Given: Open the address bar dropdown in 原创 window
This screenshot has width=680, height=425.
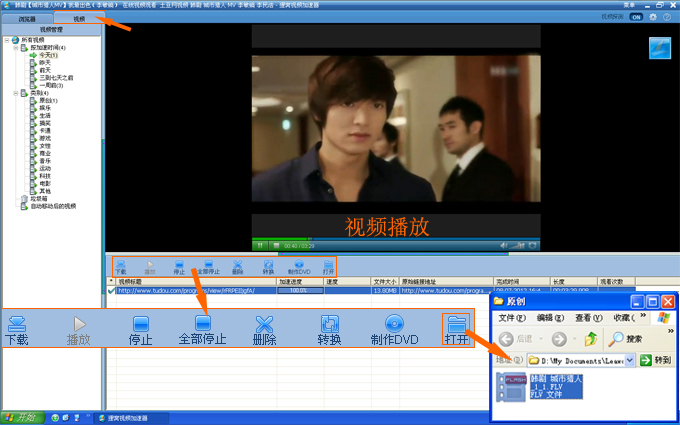Looking at the screenshot, I should point(630,360).
